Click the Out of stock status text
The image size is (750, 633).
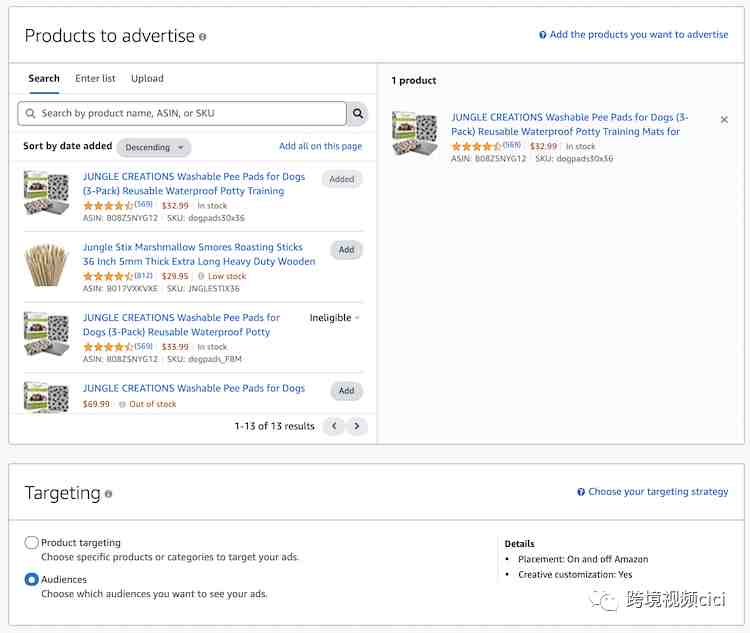point(153,404)
